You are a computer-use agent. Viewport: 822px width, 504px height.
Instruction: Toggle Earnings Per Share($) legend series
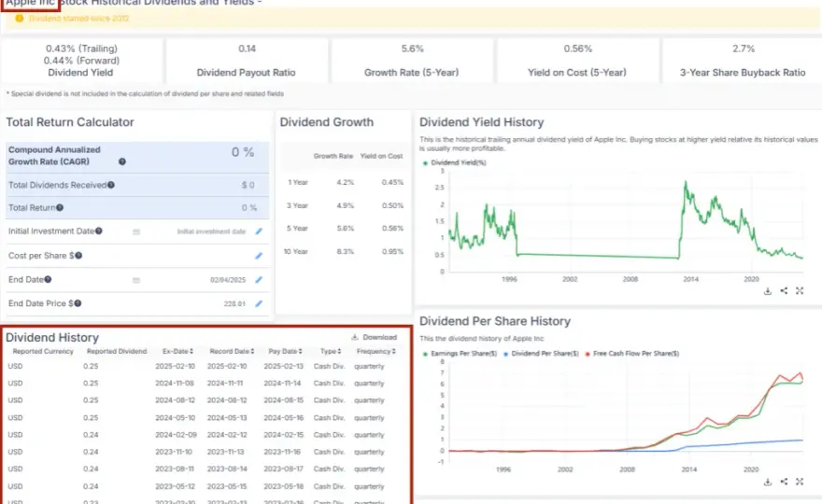point(460,354)
